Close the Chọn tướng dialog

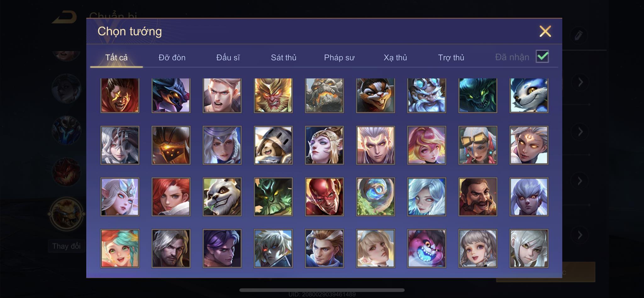(545, 31)
